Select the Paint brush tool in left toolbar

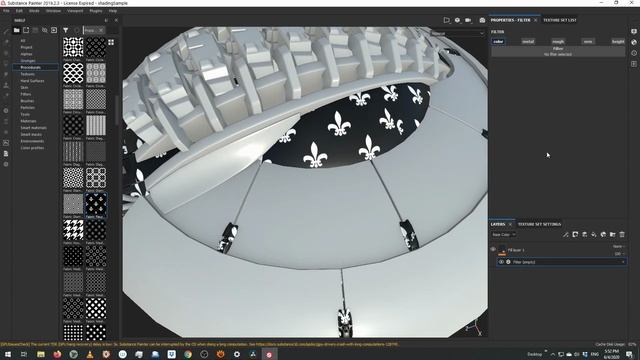pyautogui.click(x=6, y=31)
